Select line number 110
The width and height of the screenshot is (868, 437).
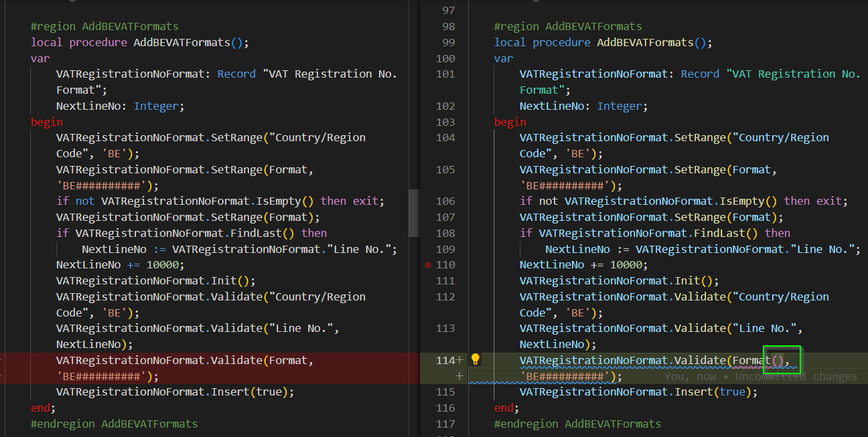pos(445,264)
